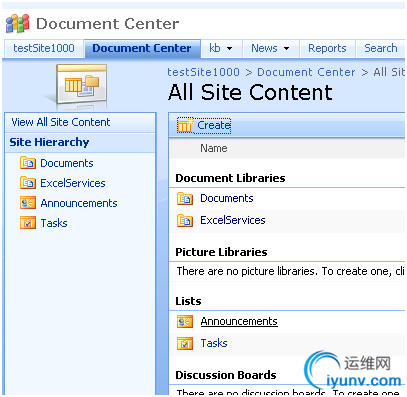Open Documents link in Site Hierarchy

67,163
